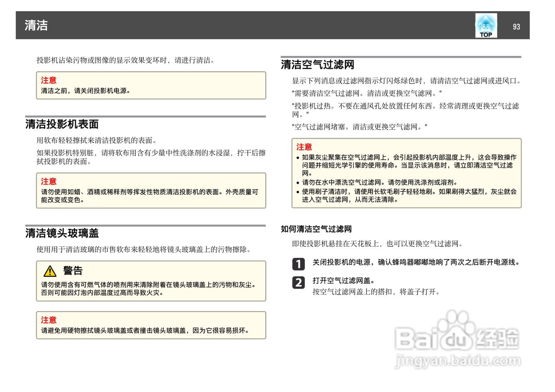Click the line 请勿在水中漂洗空气过滤网

[x=380, y=182]
